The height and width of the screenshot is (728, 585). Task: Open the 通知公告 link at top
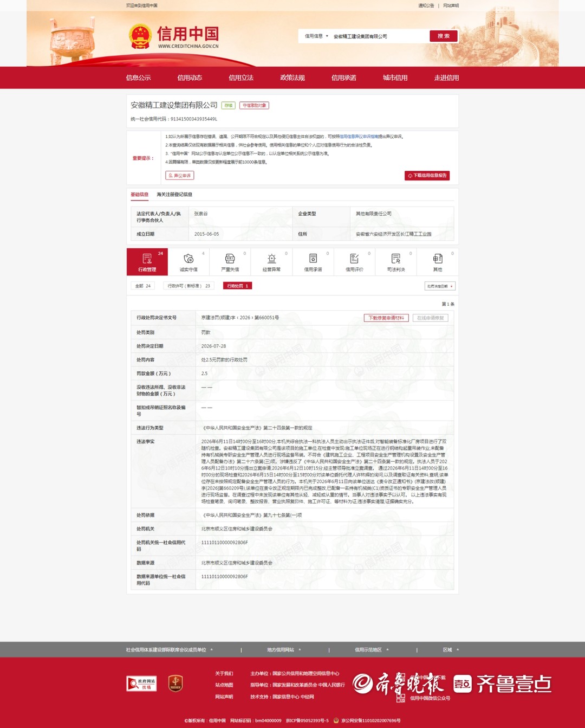coord(426,5)
